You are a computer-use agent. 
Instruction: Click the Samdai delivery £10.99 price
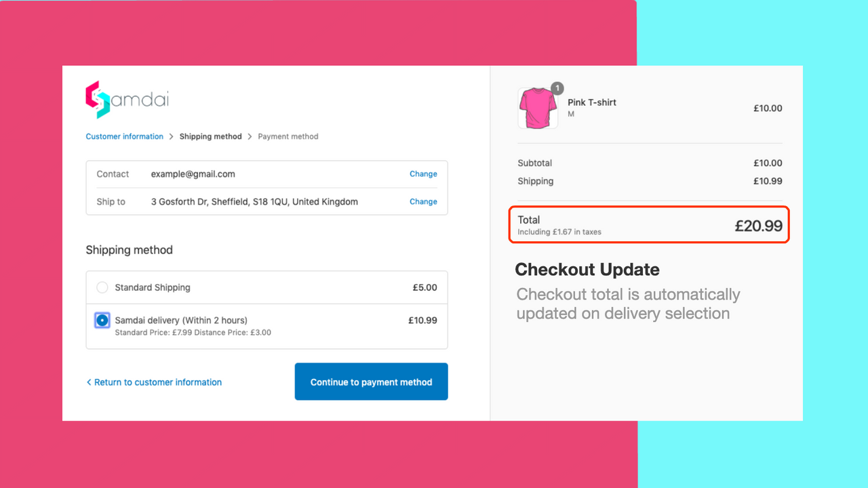tap(422, 320)
